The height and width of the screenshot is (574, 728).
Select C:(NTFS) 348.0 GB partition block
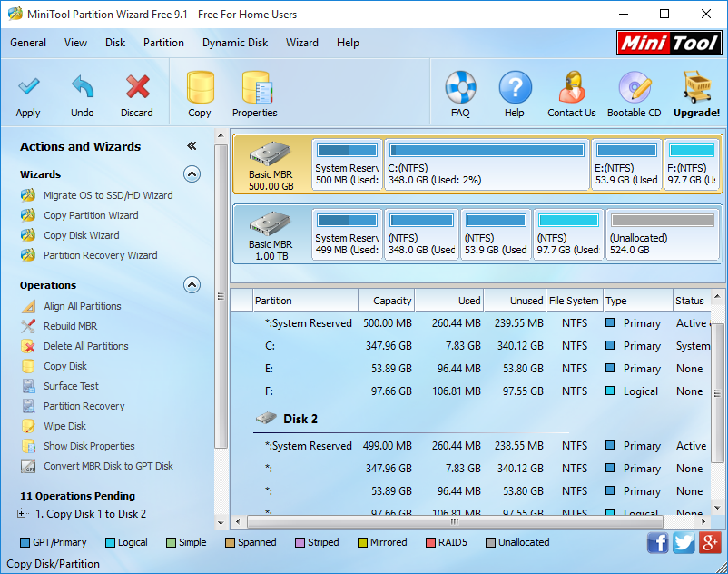point(487,164)
